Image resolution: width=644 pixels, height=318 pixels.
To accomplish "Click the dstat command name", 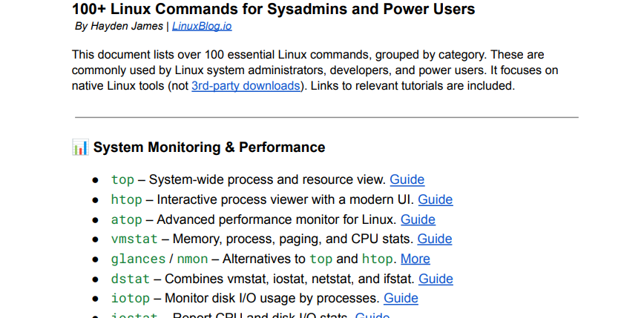I will tap(131, 279).
